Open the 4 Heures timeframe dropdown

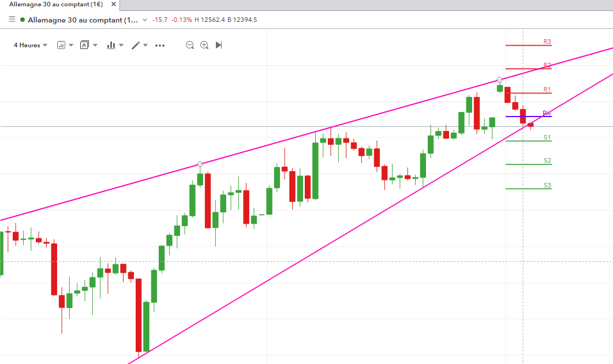coord(31,45)
